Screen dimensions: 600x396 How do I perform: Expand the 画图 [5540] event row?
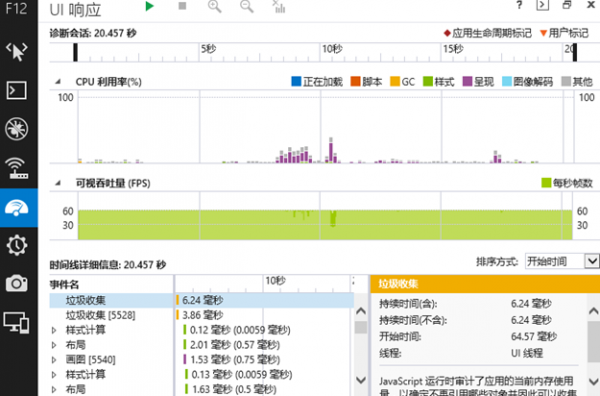(x=54, y=360)
